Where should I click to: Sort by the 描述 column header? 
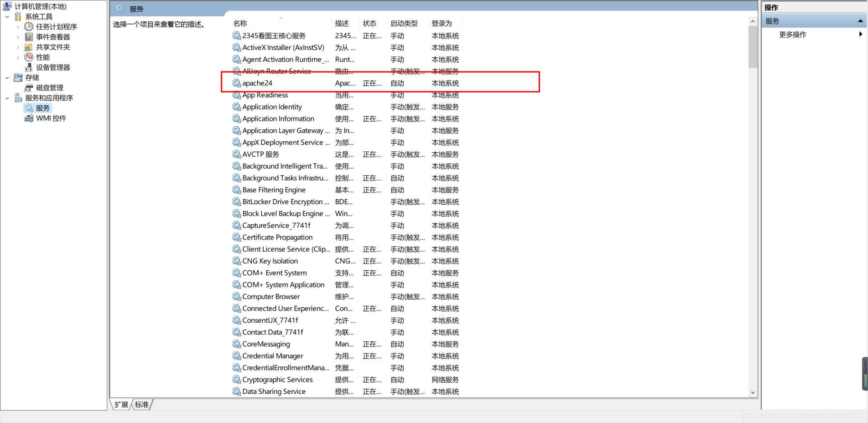pyautogui.click(x=345, y=23)
